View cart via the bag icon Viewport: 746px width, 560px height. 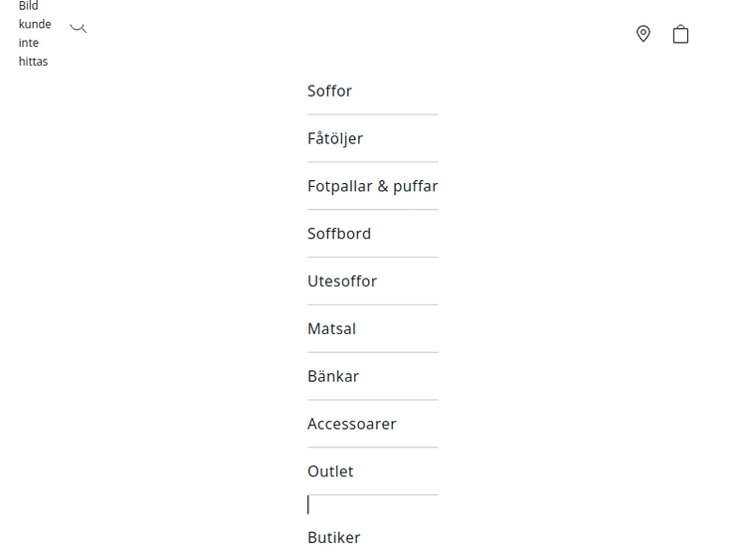680,34
